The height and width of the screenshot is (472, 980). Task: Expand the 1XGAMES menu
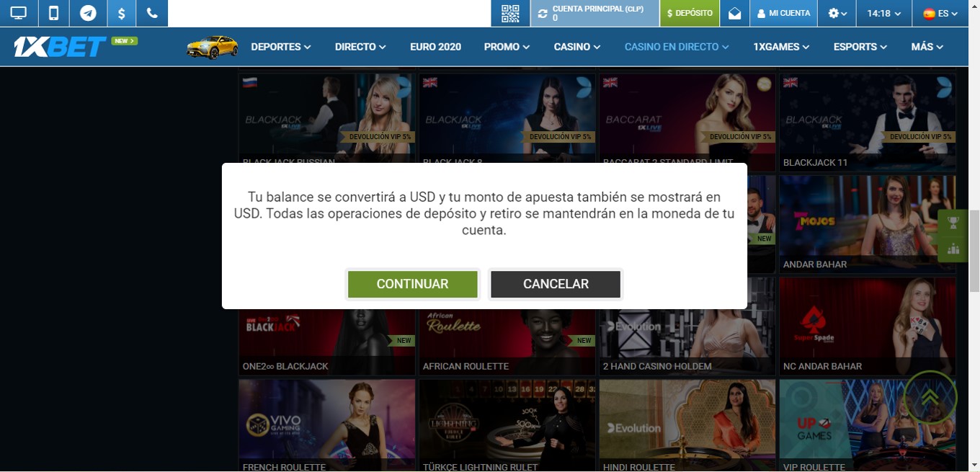(781, 47)
